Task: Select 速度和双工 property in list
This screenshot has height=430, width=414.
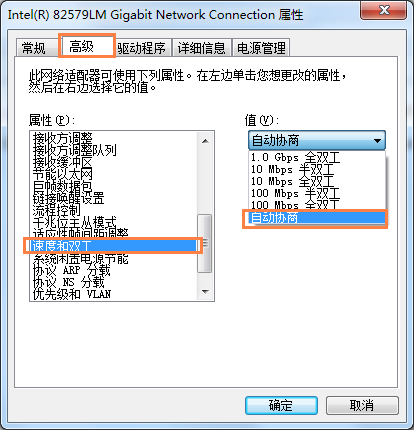Action: point(114,246)
